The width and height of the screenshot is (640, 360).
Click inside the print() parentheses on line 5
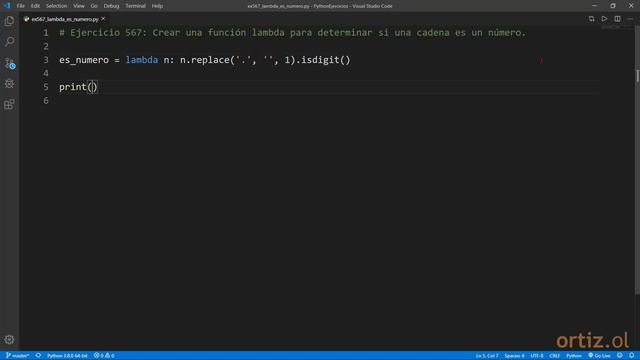[93, 87]
